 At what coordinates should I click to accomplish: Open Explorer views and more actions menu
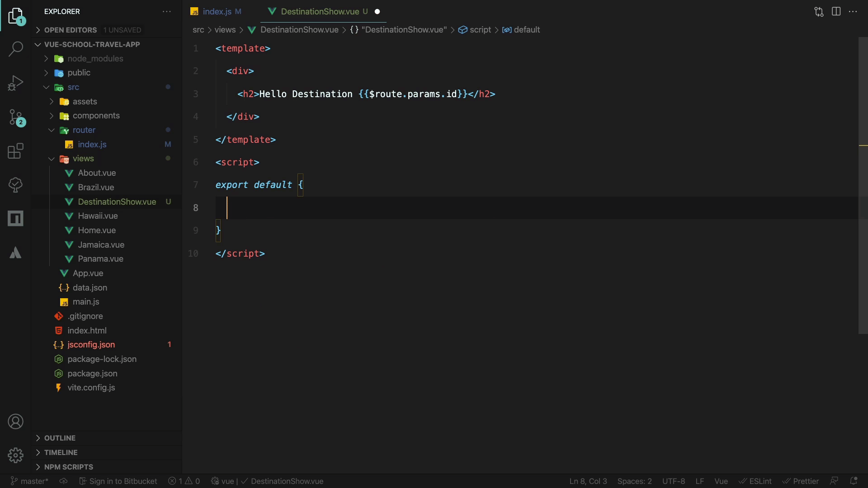(166, 12)
